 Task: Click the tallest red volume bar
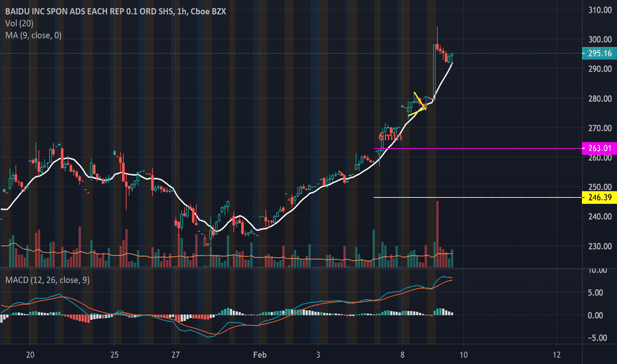[x=437, y=234]
